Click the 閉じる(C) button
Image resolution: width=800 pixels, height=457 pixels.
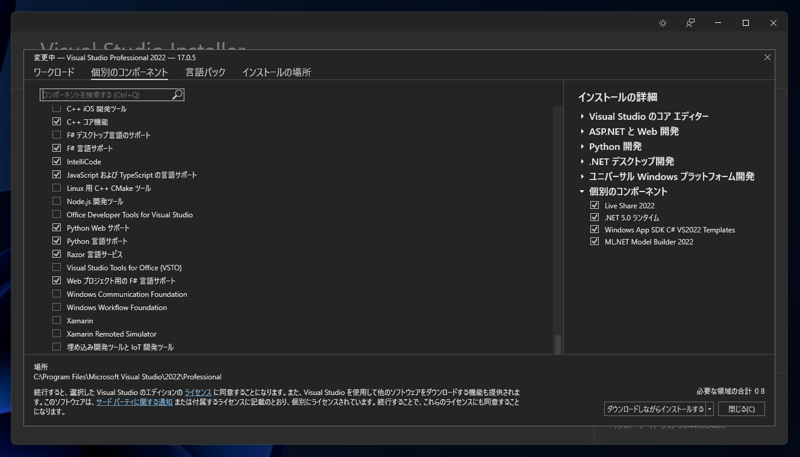(x=741, y=409)
